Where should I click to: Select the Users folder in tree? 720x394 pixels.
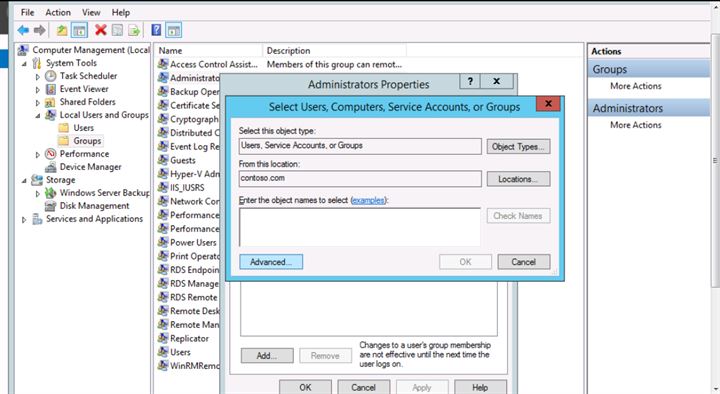pos(83,128)
